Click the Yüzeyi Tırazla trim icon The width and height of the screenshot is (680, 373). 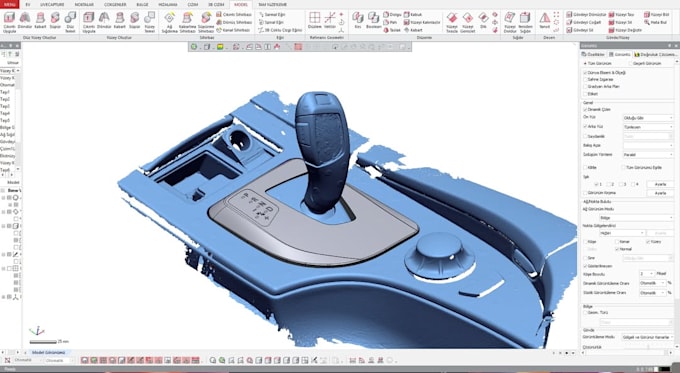pyautogui.click(x=452, y=18)
